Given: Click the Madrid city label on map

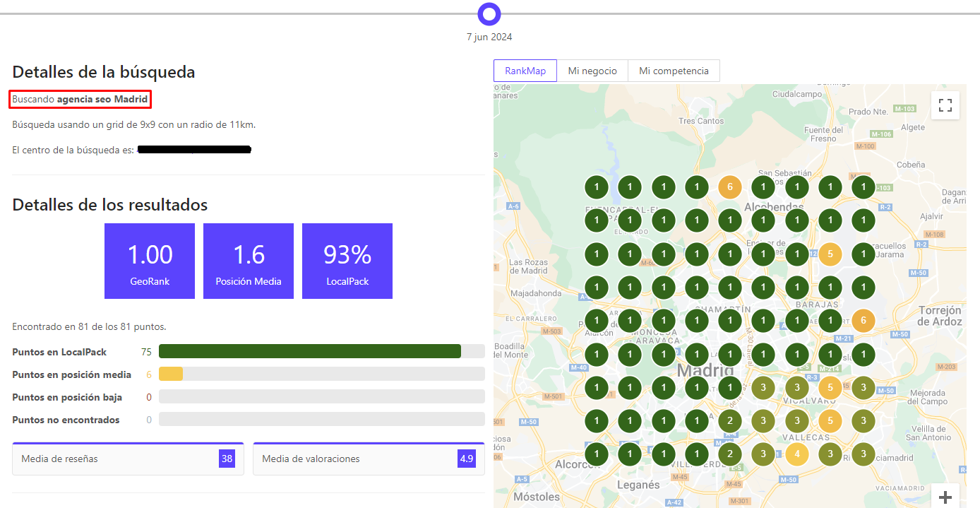Looking at the screenshot, I should pyautogui.click(x=705, y=370).
